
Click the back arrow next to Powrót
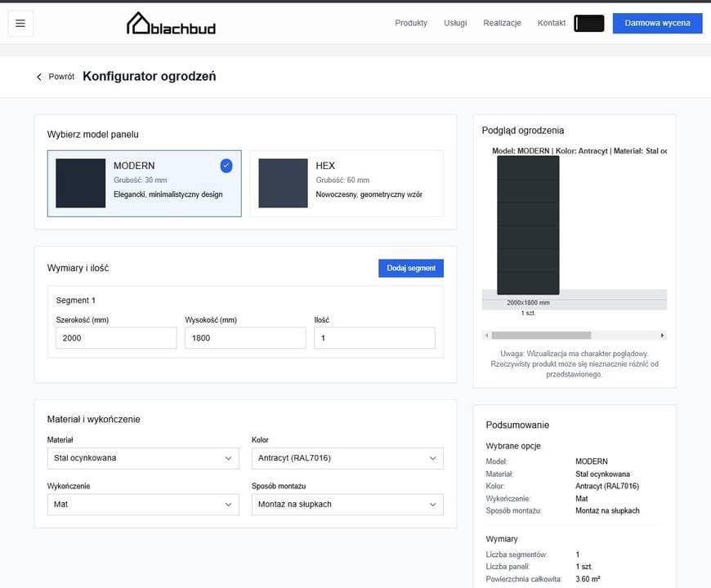39,77
